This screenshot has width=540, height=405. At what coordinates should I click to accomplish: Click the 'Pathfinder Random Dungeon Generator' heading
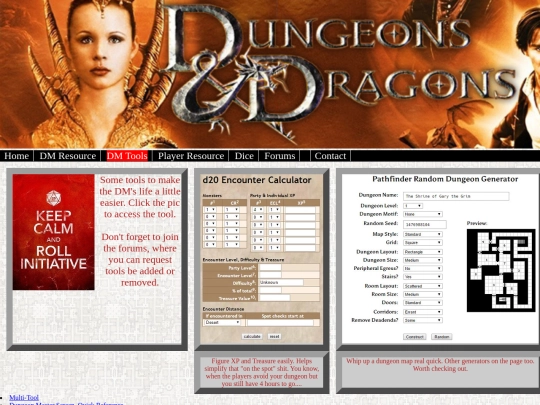pyautogui.click(x=445, y=179)
